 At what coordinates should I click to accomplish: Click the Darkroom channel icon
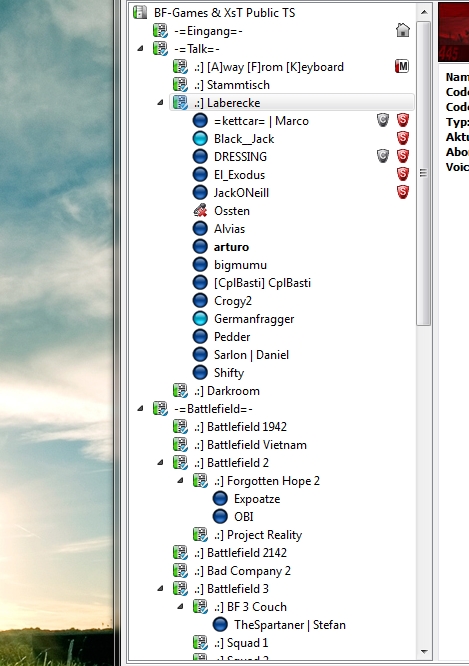[x=180, y=390]
